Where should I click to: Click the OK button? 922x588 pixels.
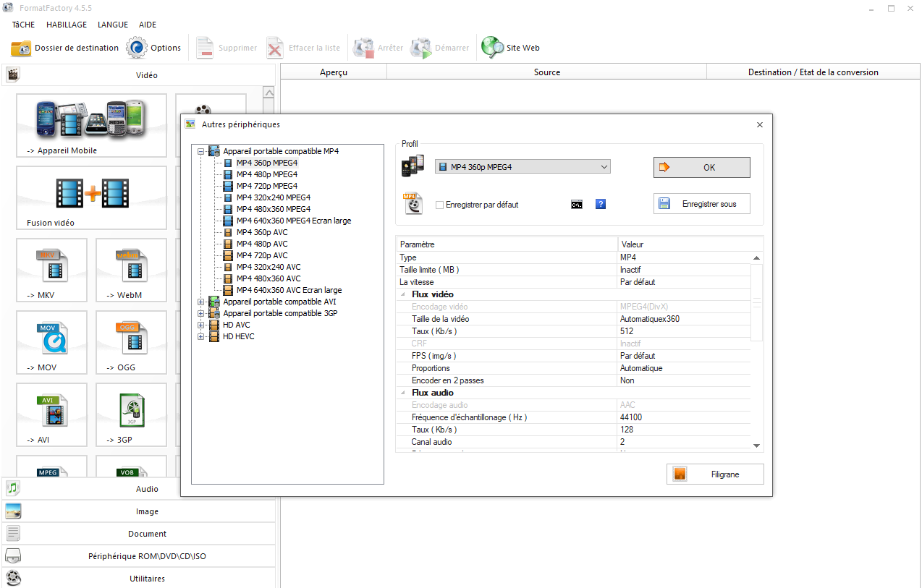(x=701, y=167)
